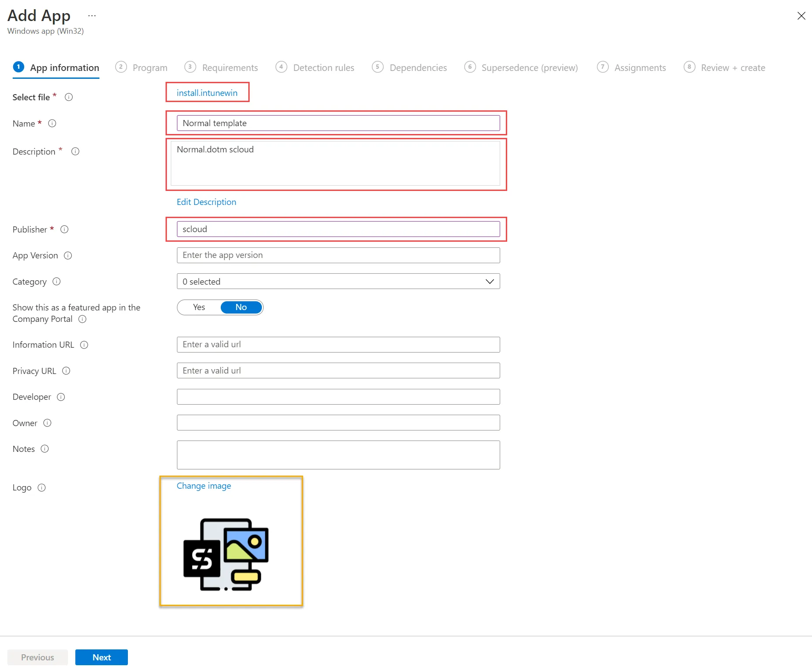
Task: Close the Add App pane
Action: coord(801,16)
